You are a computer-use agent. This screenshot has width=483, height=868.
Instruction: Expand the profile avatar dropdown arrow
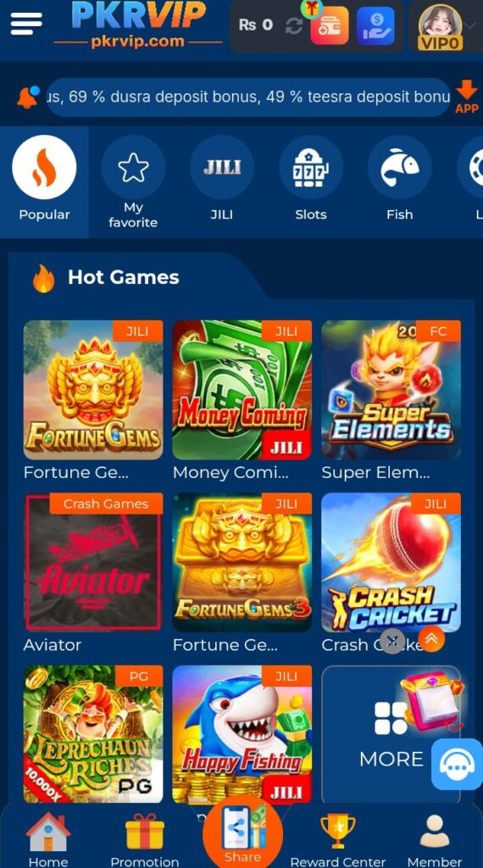pos(470,25)
